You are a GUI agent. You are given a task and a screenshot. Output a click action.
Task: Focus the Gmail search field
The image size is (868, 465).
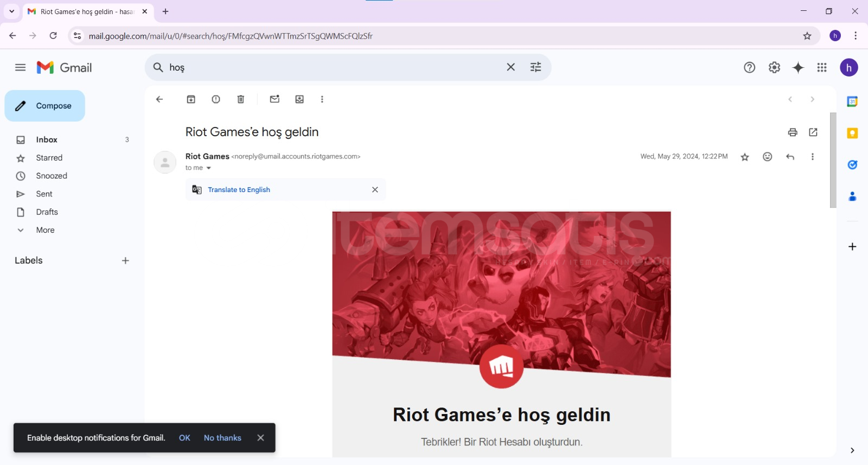pos(334,67)
